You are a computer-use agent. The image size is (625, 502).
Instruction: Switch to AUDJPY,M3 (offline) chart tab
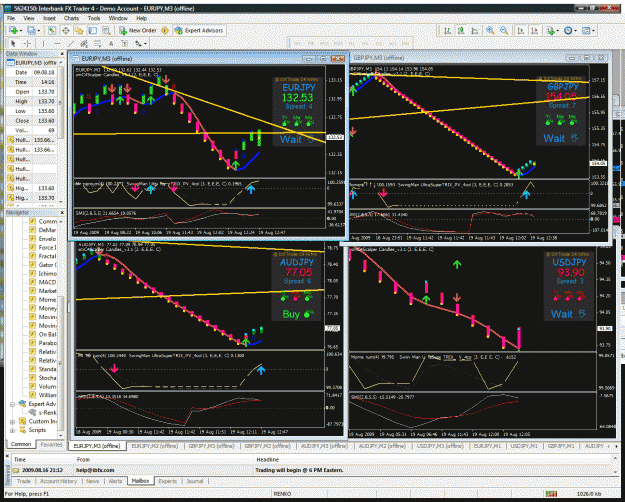pyautogui.click(x=324, y=446)
